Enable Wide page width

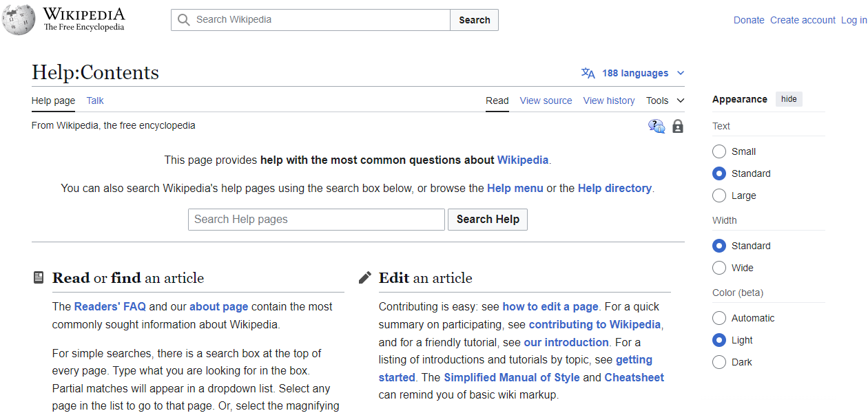(719, 268)
